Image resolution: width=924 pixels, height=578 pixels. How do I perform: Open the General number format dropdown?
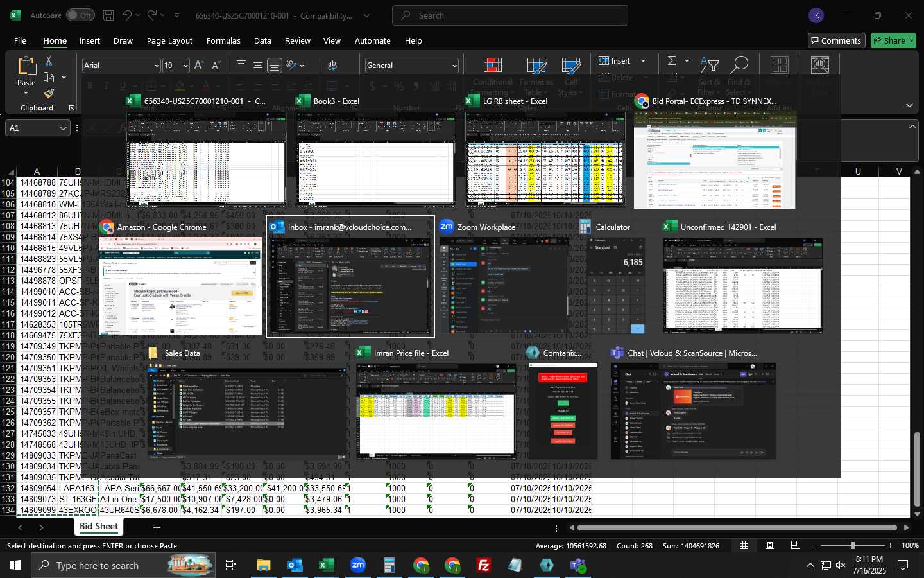tap(454, 66)
